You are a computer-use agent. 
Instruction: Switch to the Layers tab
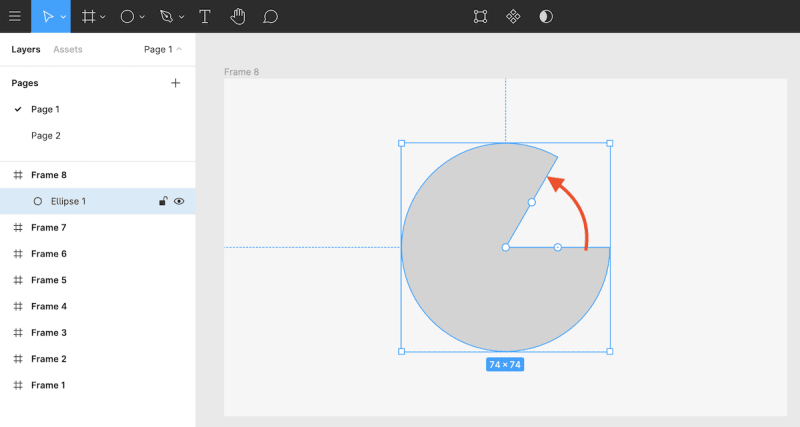(x=26, y=49)
